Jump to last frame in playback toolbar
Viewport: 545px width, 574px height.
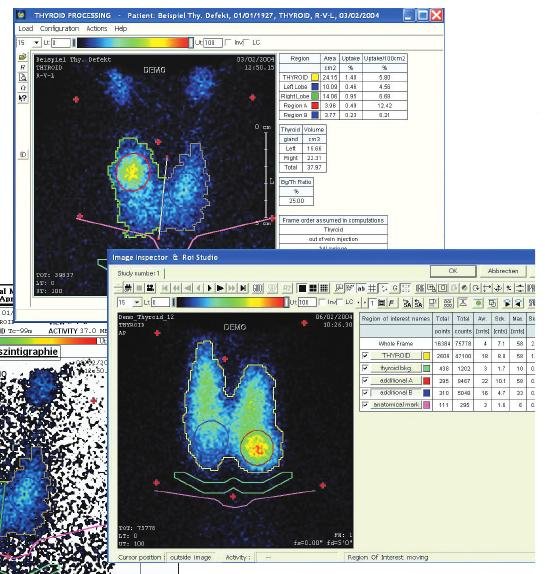[x=243, y=288]
